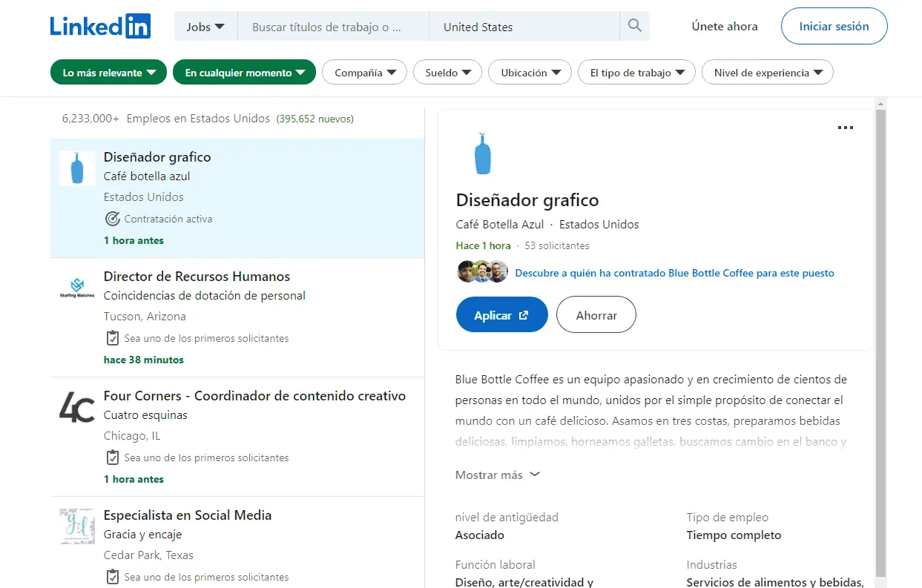Click Blue Bottle thumbnail in Diseñador grafico listing
922x588 pixels.
77,168
